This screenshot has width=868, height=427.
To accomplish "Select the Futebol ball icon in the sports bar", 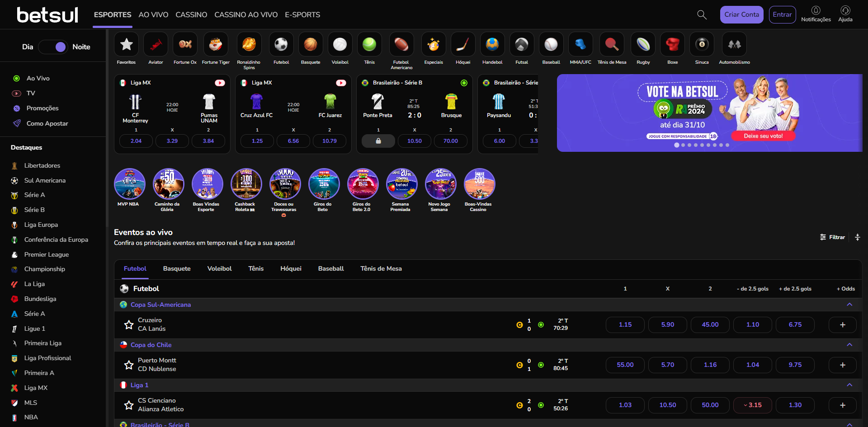I will [281, 44].
